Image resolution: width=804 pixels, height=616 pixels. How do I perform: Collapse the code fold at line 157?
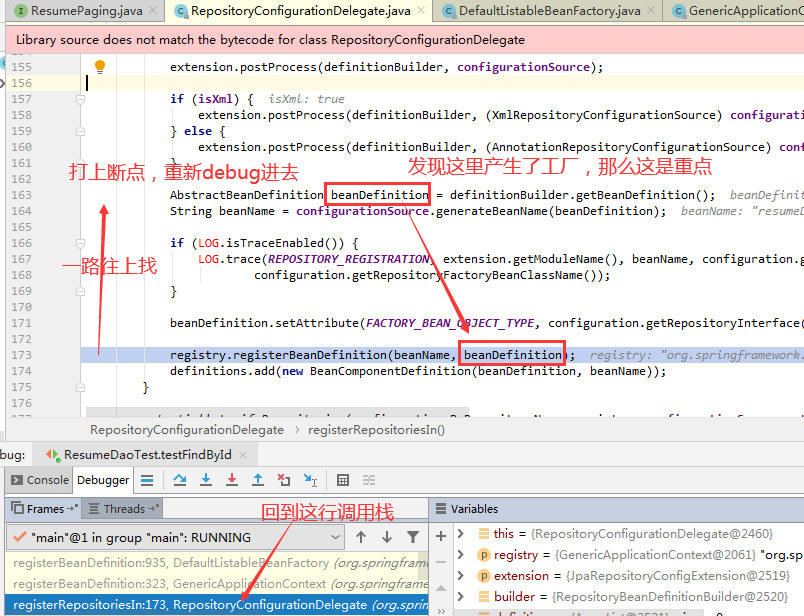(81, 99)
